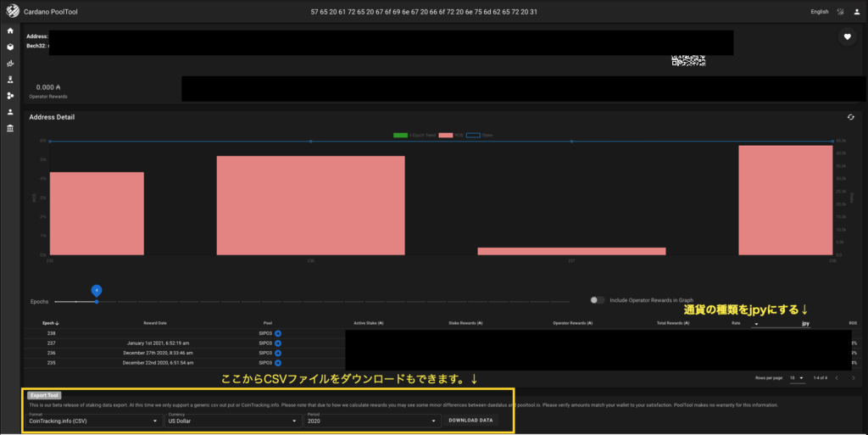Go to the Home sidebar icon
The image size is (868, 435).
pos(10,31)
